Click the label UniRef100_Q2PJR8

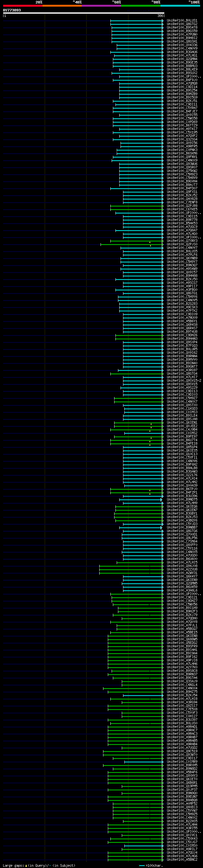(x=182, y=206)
